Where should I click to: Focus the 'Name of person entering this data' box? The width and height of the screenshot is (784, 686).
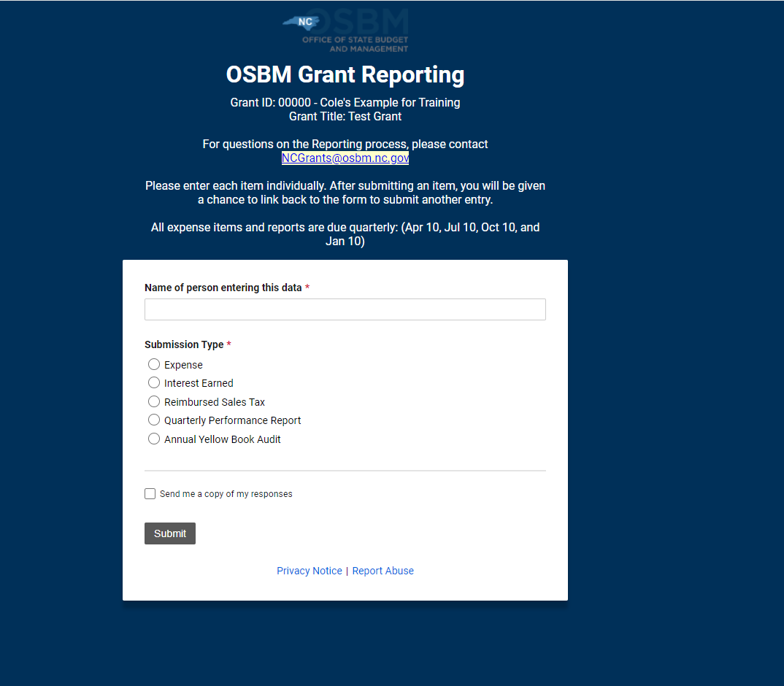tap(345, 309)
